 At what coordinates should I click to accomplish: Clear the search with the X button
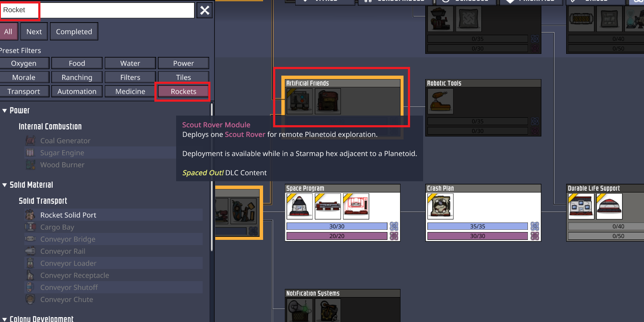[204, 10]
